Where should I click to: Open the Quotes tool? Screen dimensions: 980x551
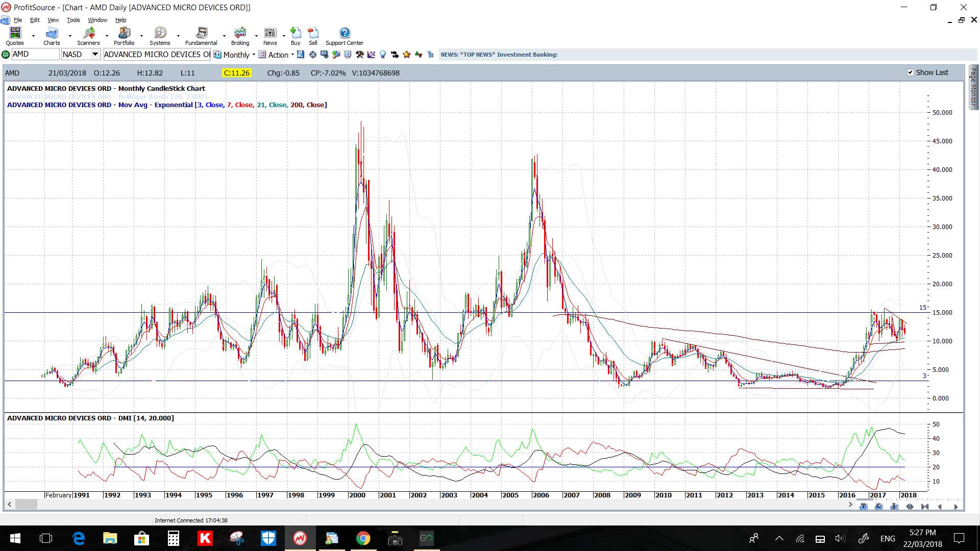pos(15,36)
